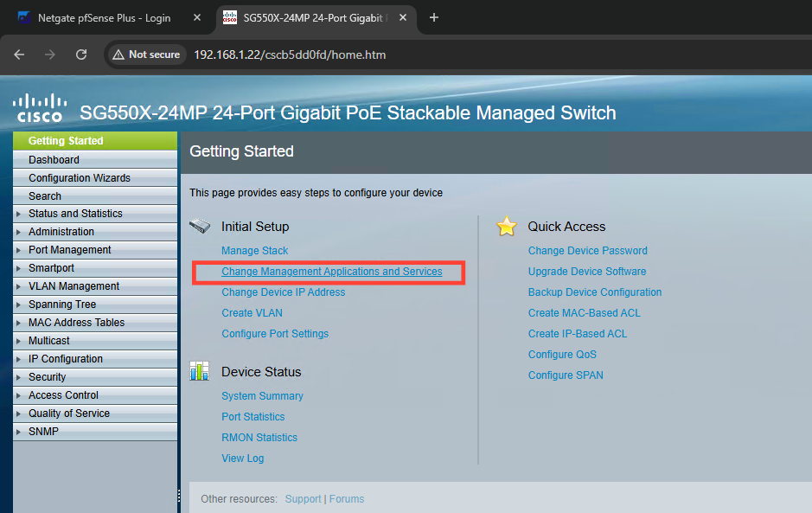Click the Initial Setup switch icon

(x=200, y=227)
